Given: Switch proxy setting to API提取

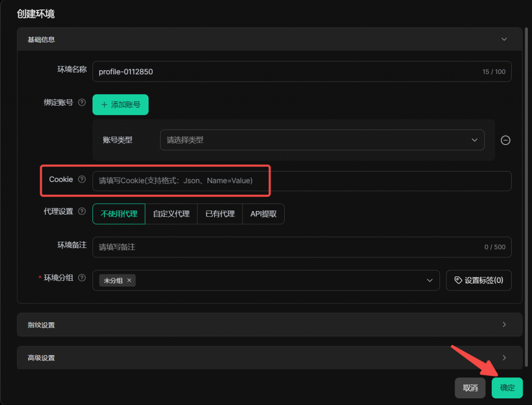Looking at the screenshot, I should point(263,214).
